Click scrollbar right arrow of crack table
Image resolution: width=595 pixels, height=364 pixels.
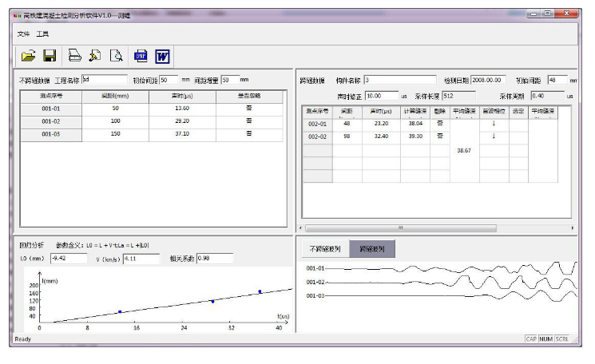click(x=573, y=227)
